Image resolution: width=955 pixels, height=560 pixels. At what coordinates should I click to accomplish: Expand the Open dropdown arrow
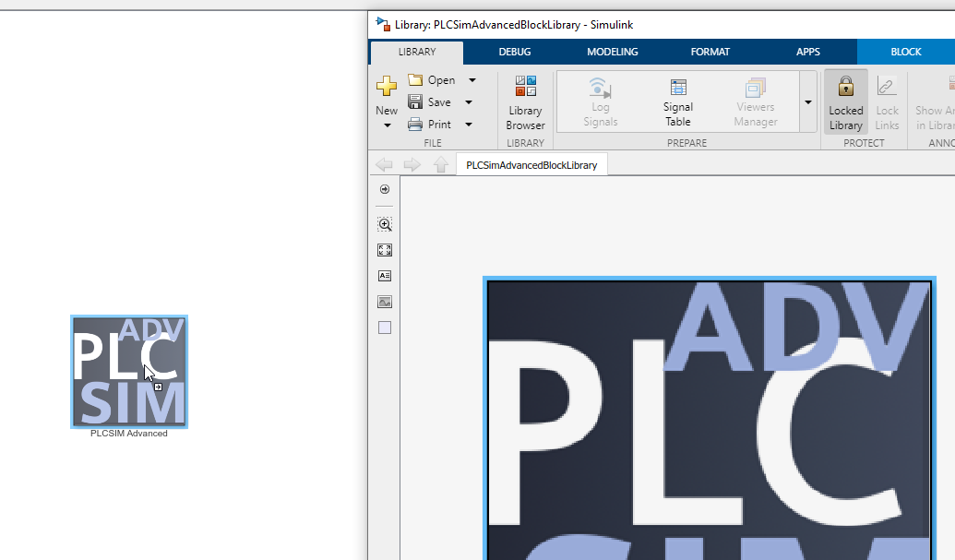pos(472,80)
